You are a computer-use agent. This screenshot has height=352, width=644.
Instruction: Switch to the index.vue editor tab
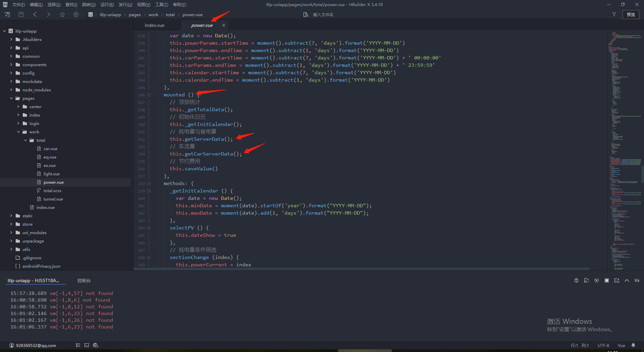point(155,25)
